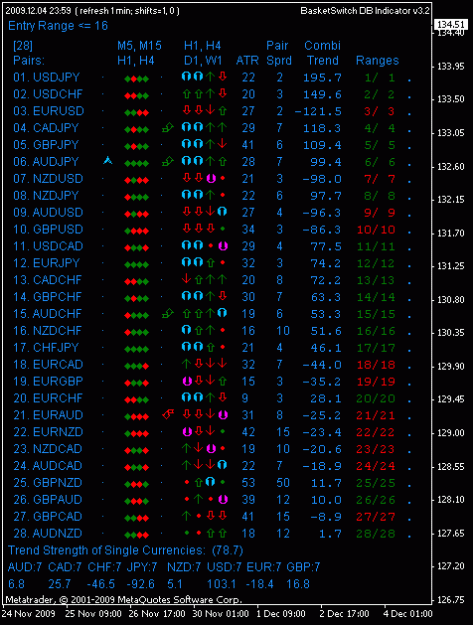Click the 'Entry Range <= 16' text
Viewport: 473px width, 625px height.
point(58,26)
